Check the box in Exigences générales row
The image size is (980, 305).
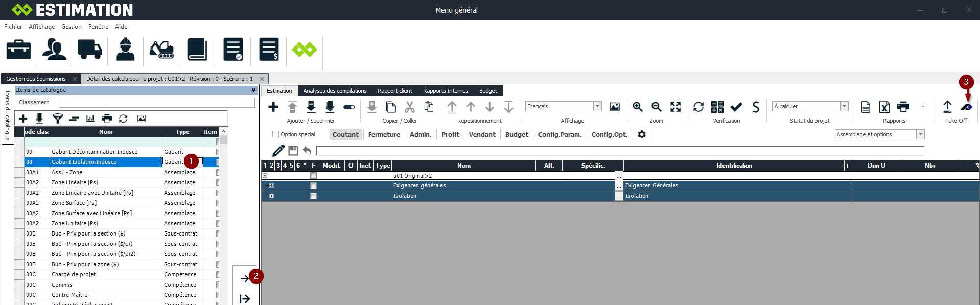[x=313, y=186]
